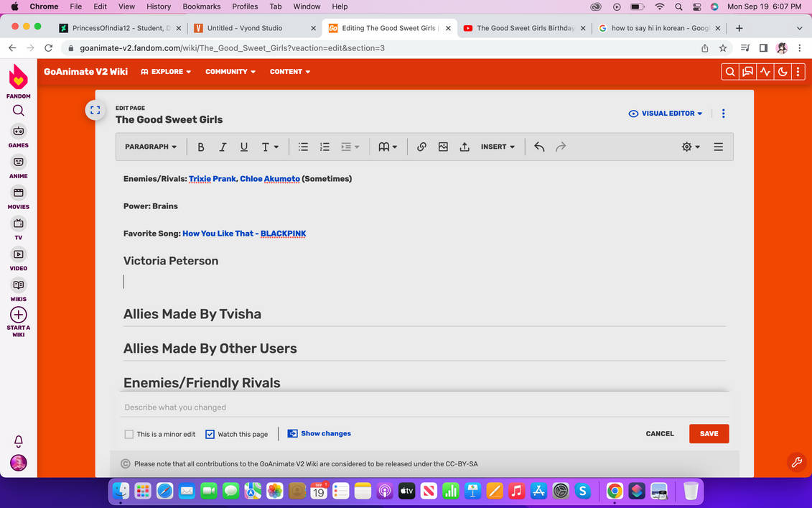Open Games in Fandom sidebar
The image size is (812, 508).
pyautogui.click(x=19, y=137)
